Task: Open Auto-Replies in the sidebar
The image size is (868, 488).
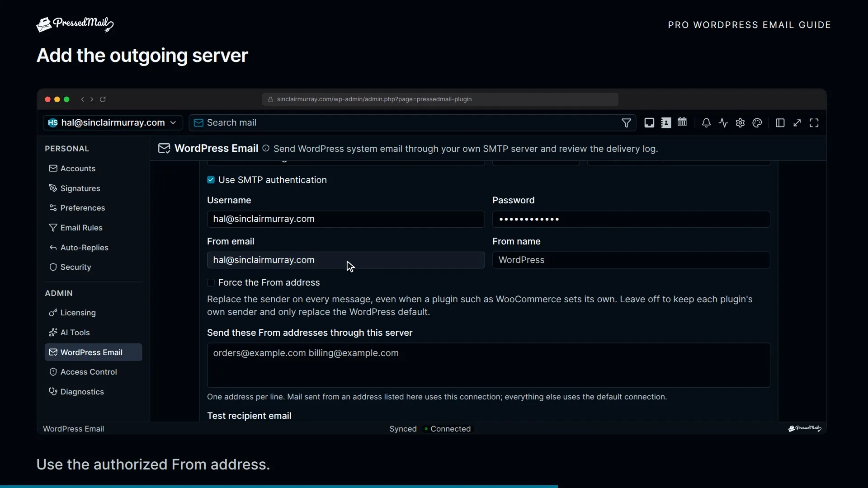Action: tap(94, 248)
